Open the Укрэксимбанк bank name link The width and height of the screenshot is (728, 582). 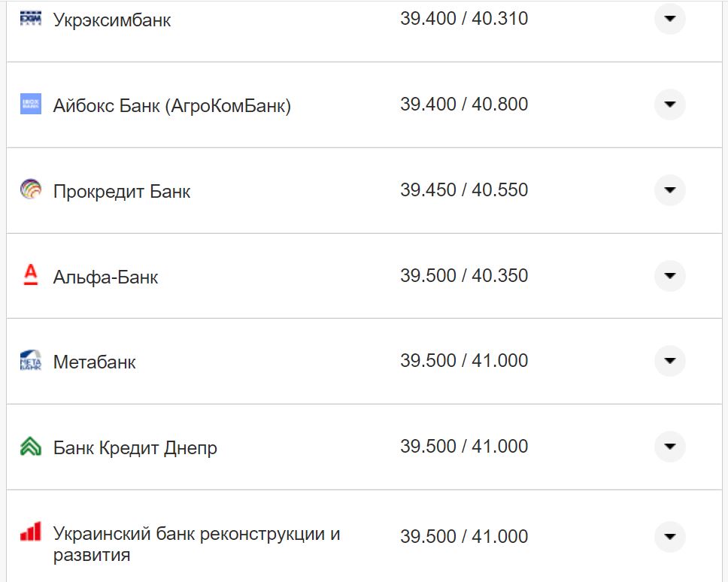112,19
